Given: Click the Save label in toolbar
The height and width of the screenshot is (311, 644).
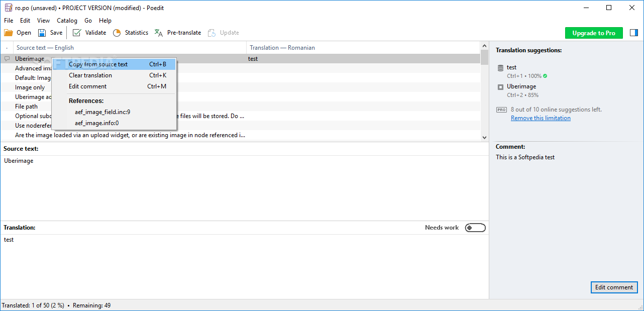Looking at the screenshot, I should tap(56, 33).
